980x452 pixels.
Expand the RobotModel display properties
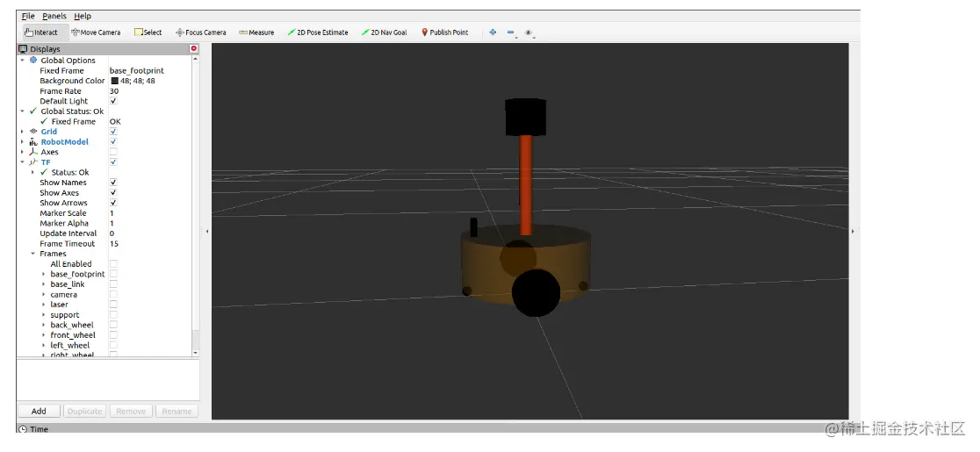click(23, 141)
